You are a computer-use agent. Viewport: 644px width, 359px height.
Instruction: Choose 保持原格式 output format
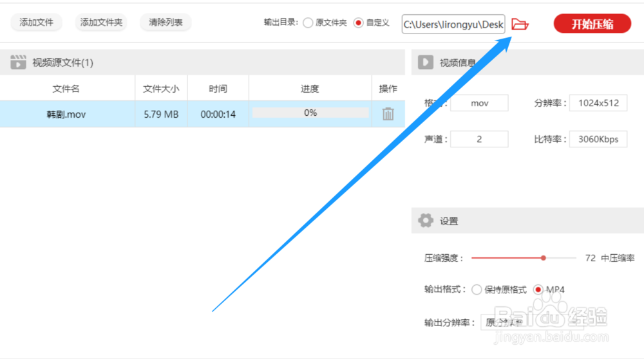pos(477,290)
